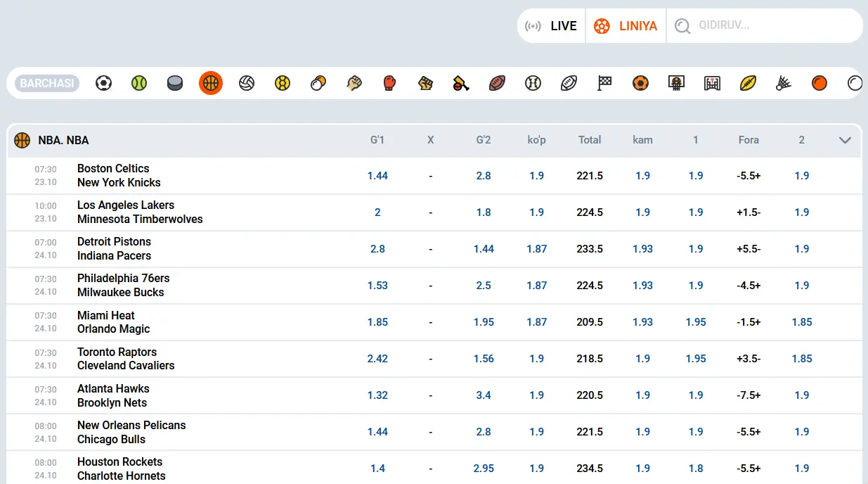The image size is (868, 484).
Task: Select the red boxing glove icon
Action: (x=390, y=83)
